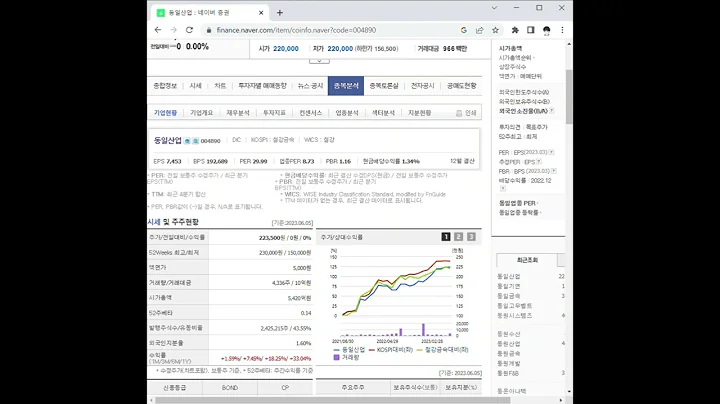Image resolution: width=720 pixels, height=404 pixels.
Task: Select the 기업현황 sub-tab
Action: [165, 113]
